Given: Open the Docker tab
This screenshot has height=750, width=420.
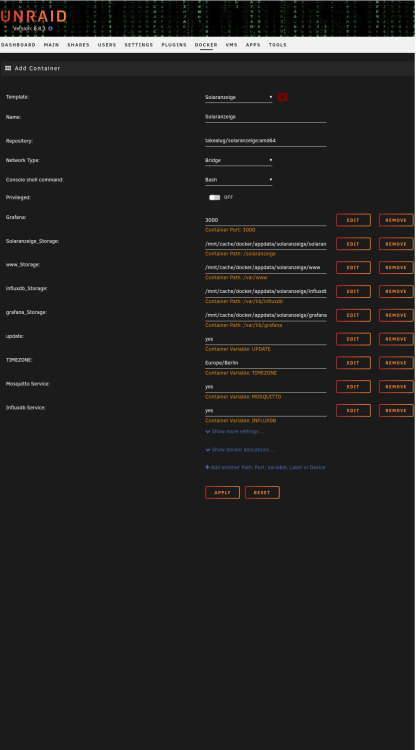Looking at the screenshot, I should click(206, 45).
